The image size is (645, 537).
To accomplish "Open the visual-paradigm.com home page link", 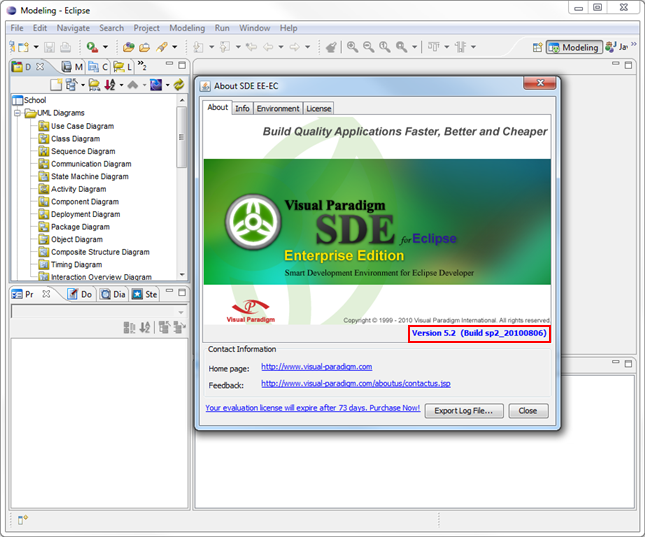I will tap(317, 367).
